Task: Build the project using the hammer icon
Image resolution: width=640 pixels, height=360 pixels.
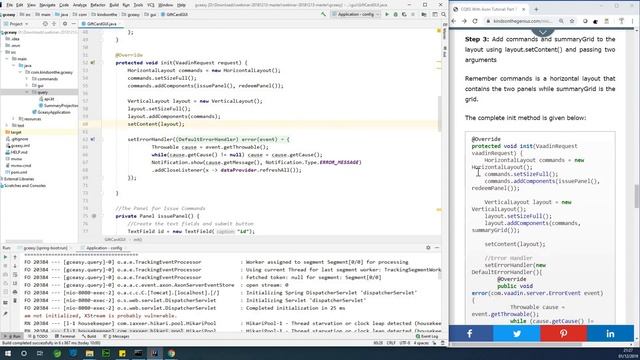Action: [x=323, y=14]
